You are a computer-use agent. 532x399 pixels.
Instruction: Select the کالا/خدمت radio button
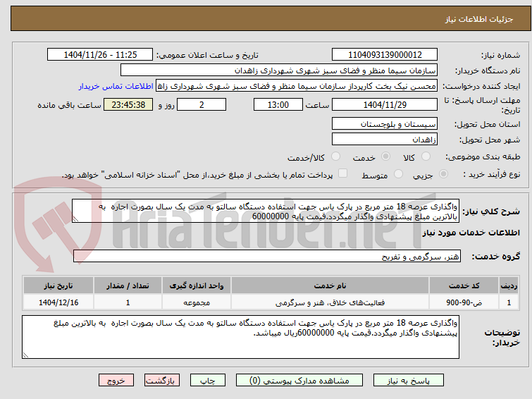point(335,156)
